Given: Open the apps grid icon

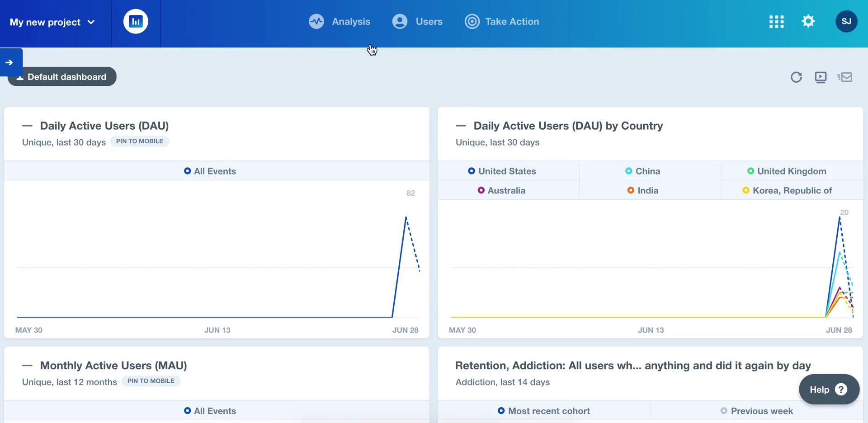Looking at the screenshot, I should point(776,22).
